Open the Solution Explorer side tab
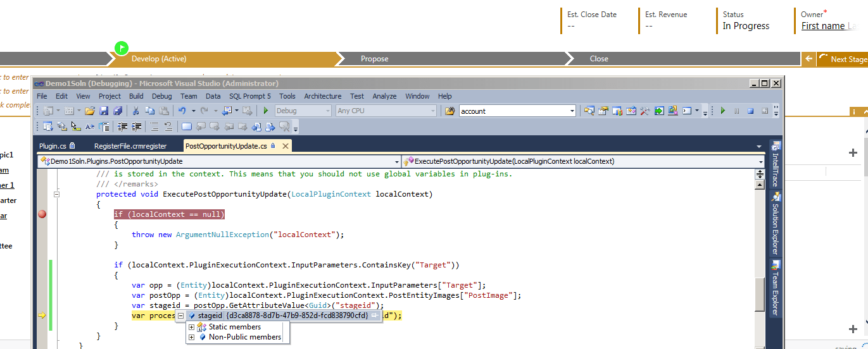Screen dimensions: 868x349 click(x=776, y=223)
